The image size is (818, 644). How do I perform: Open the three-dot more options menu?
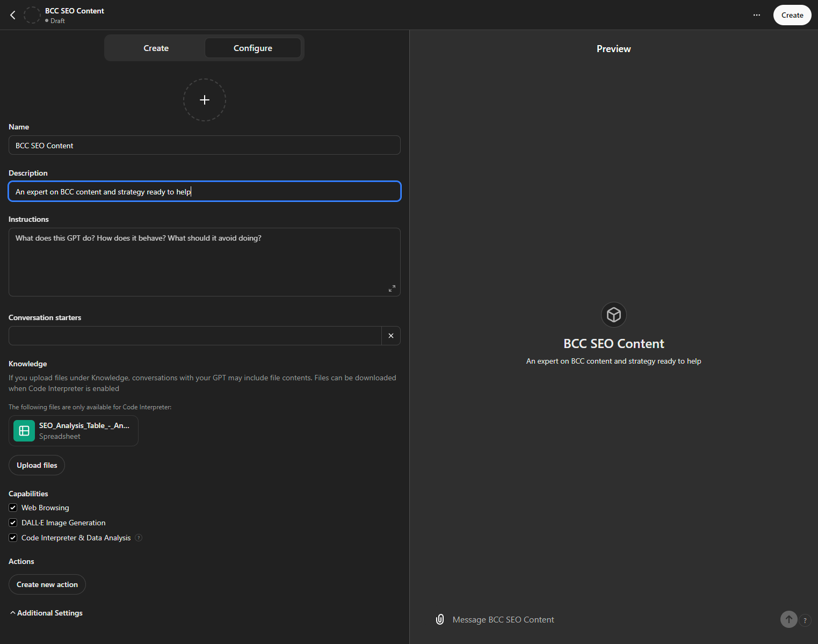[x=756, y=15]
